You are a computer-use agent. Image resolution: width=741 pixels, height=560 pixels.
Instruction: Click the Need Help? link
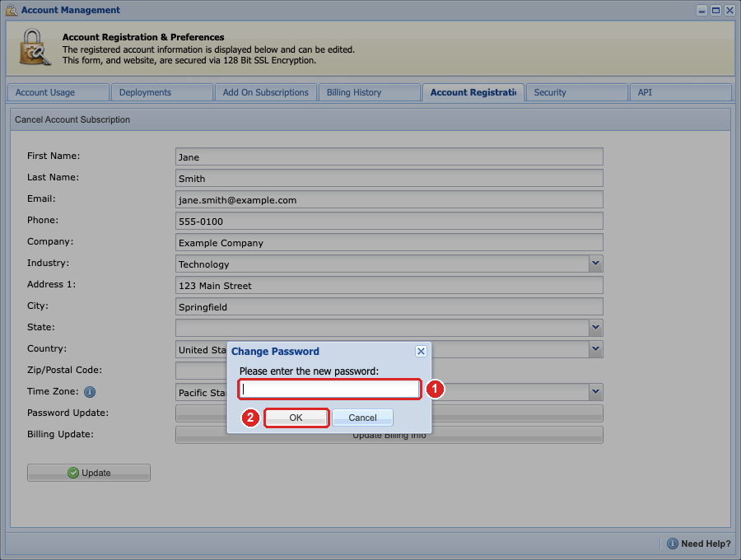[x=706, y=544]
